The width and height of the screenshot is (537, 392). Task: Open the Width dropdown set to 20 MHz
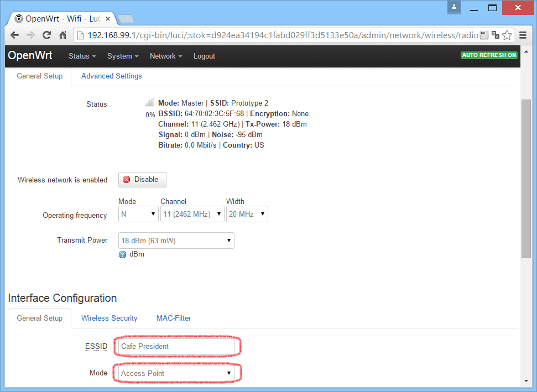[247, 214]
